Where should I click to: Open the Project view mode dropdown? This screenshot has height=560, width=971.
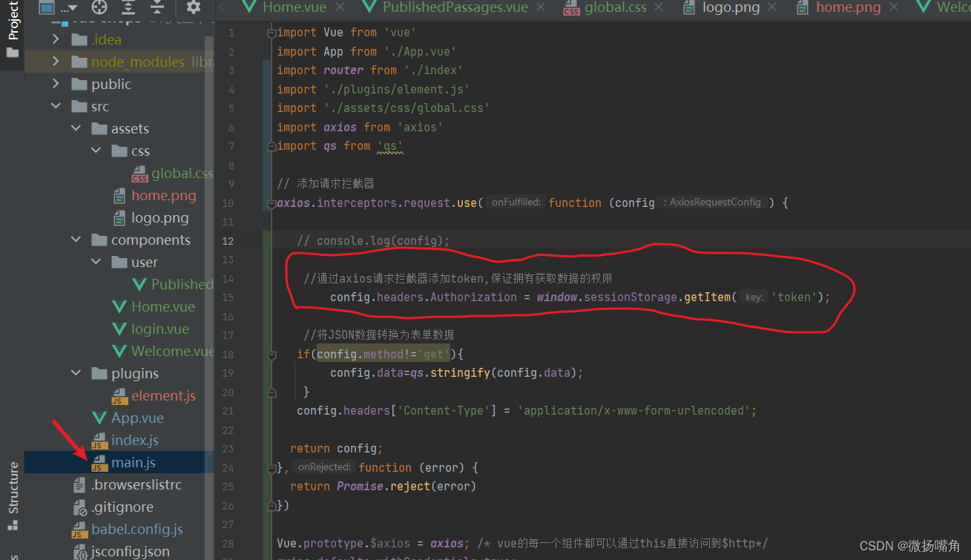click(58, 7)
